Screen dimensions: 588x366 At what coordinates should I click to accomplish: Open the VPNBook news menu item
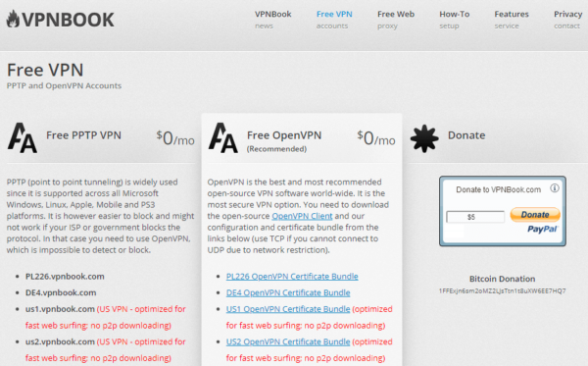273,20
